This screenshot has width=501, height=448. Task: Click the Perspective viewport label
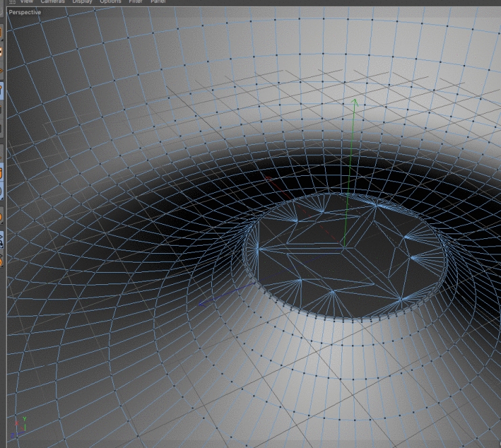pos(25,12)
